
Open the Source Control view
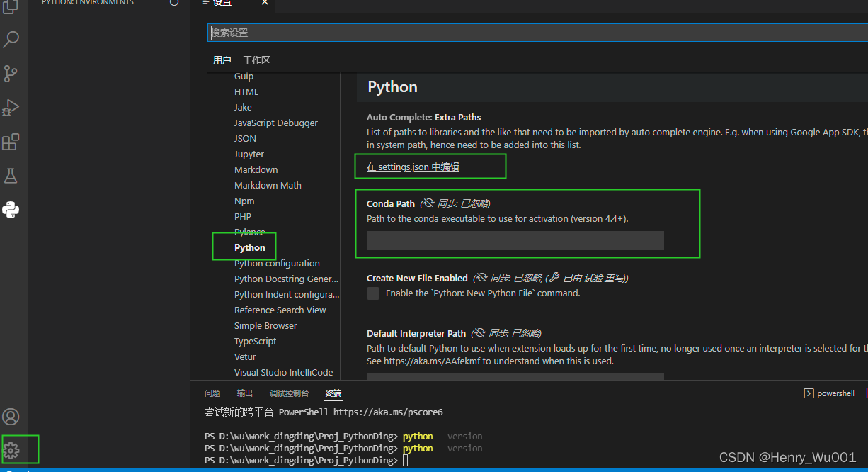point(11,74)
